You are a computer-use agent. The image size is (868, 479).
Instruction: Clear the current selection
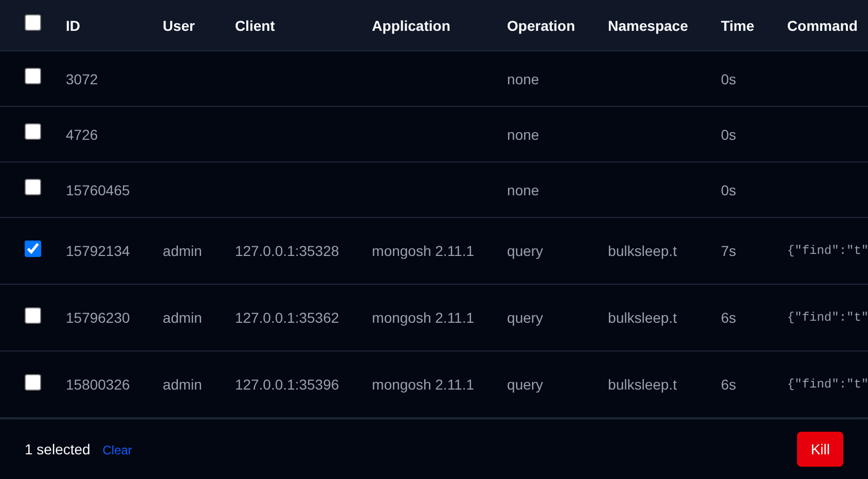click(x=117, y=450)
